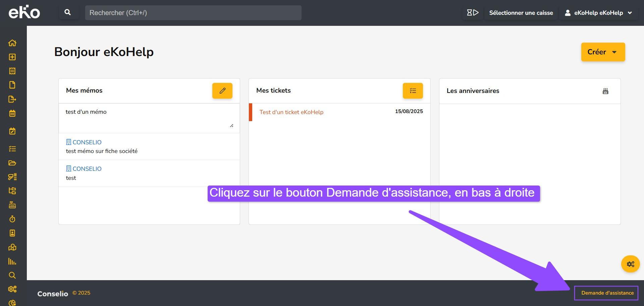Select the cash register icon in the sidebar

(12, 205)
